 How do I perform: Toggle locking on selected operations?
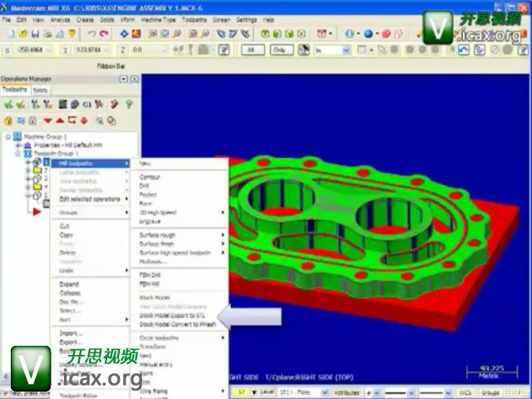8,121
